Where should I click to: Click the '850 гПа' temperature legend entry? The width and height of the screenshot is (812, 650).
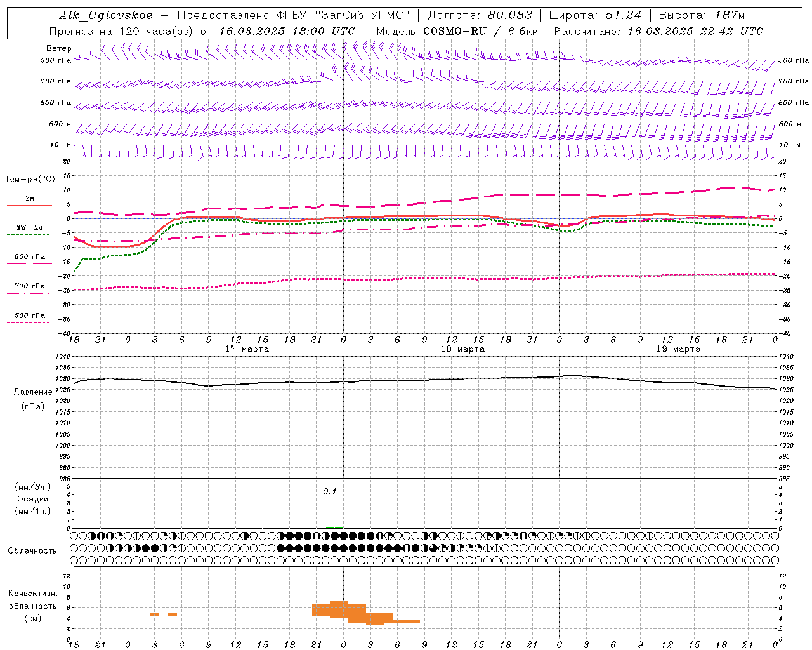tap(30, 257)
